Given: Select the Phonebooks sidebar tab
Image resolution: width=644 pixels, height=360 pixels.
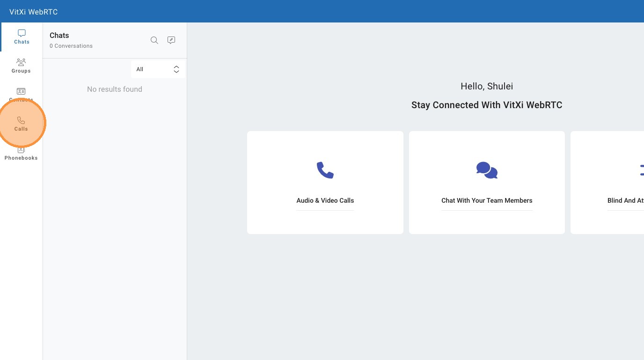Looking at the screenshot, I should coord(21,153).
